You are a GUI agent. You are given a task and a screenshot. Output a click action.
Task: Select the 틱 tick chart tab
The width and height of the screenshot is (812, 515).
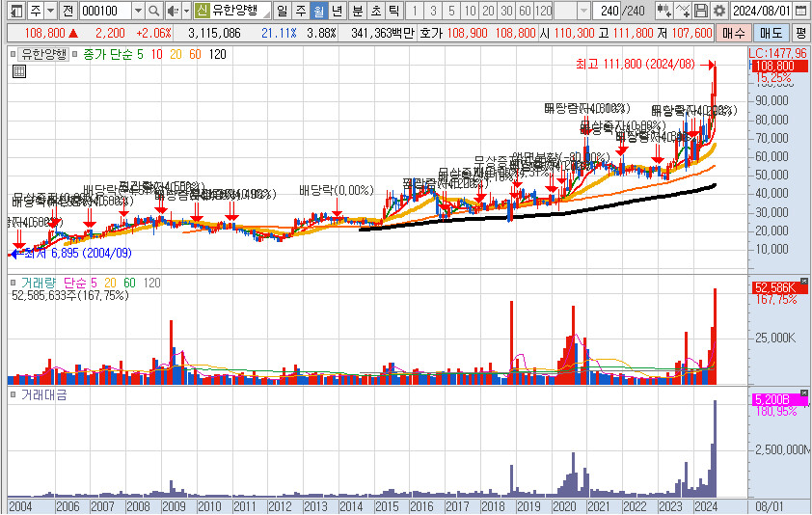(393, 11)
